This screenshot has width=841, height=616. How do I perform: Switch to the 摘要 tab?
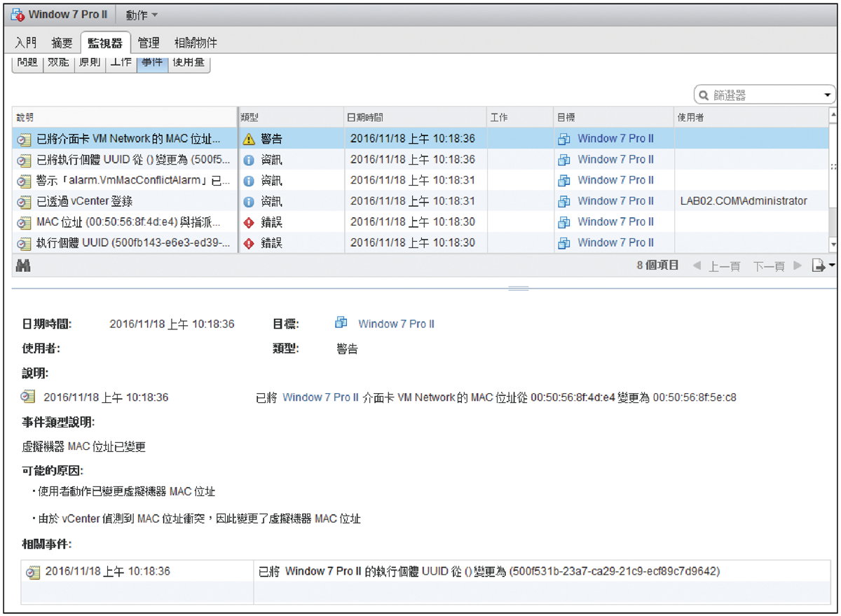tap(62, 43)
